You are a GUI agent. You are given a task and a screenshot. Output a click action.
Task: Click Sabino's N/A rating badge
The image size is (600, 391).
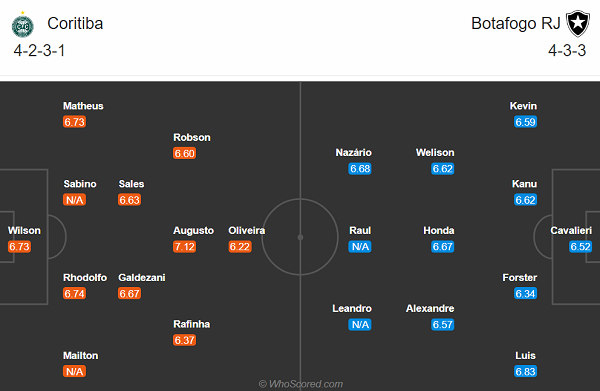click(x=75, y=200)
